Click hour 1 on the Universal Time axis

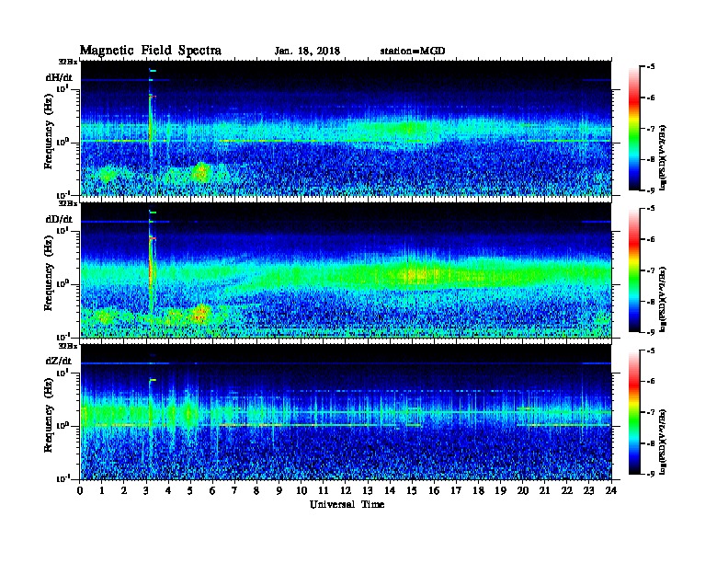(102, 490)
